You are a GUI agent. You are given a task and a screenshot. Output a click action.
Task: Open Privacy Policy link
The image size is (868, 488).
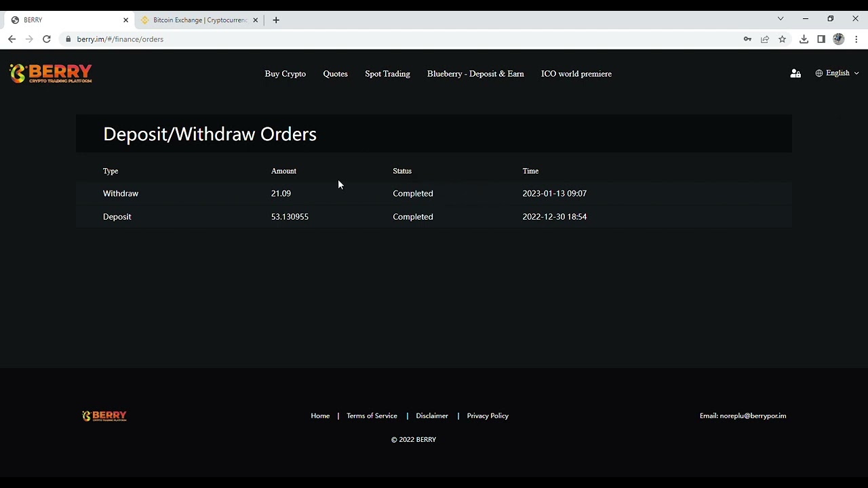[x=488, y=416]
